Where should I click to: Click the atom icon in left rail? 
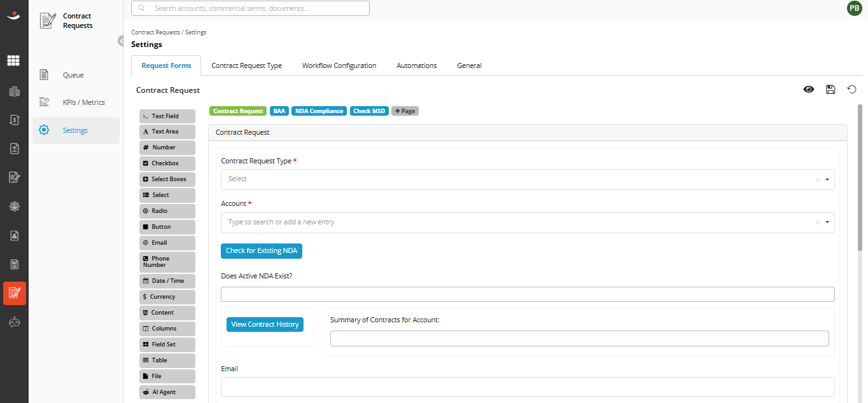coord(14,206)
